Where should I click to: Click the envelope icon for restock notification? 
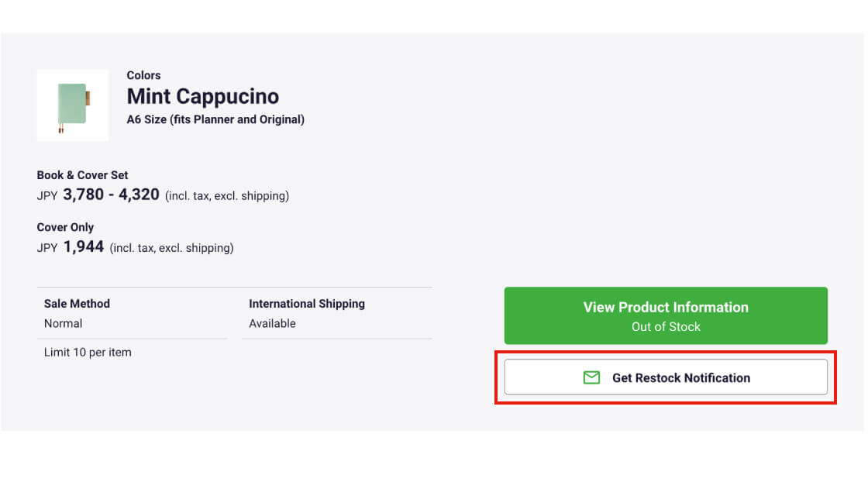tap(591, 377)
